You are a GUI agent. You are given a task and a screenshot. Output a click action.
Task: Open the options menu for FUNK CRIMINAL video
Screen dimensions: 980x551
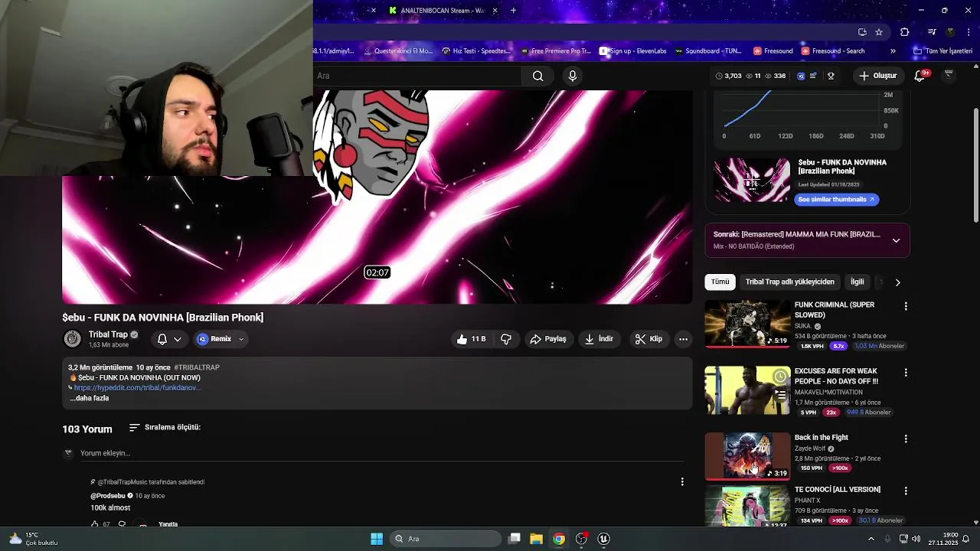tap(906, 306)
